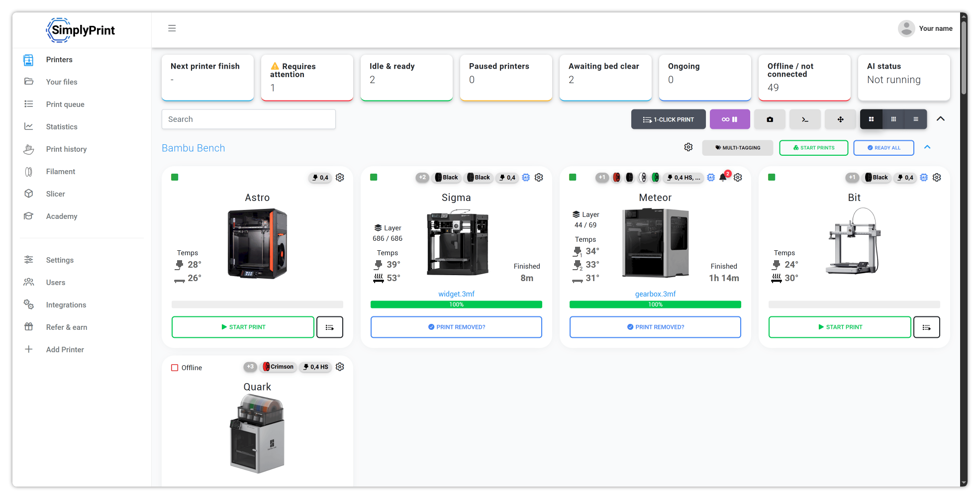
Task: View Meteor's notification bell alerts
Action: [x=723, y=177]
